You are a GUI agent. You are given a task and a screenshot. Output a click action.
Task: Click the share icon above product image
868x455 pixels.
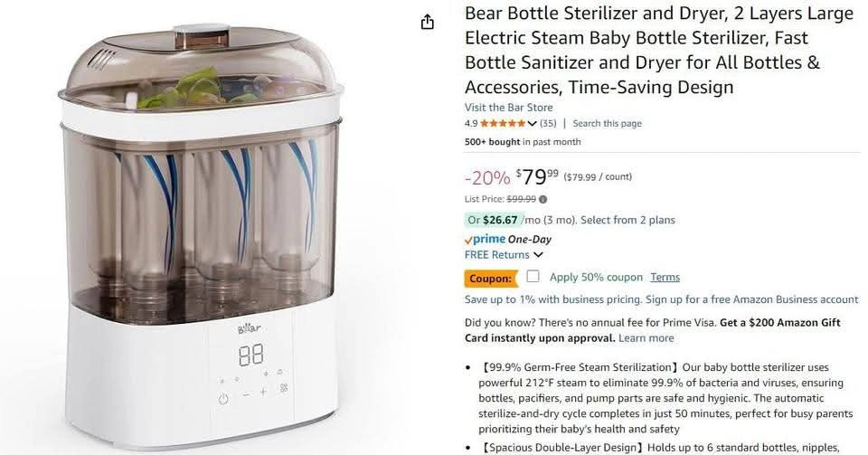(x=429, y=22)
